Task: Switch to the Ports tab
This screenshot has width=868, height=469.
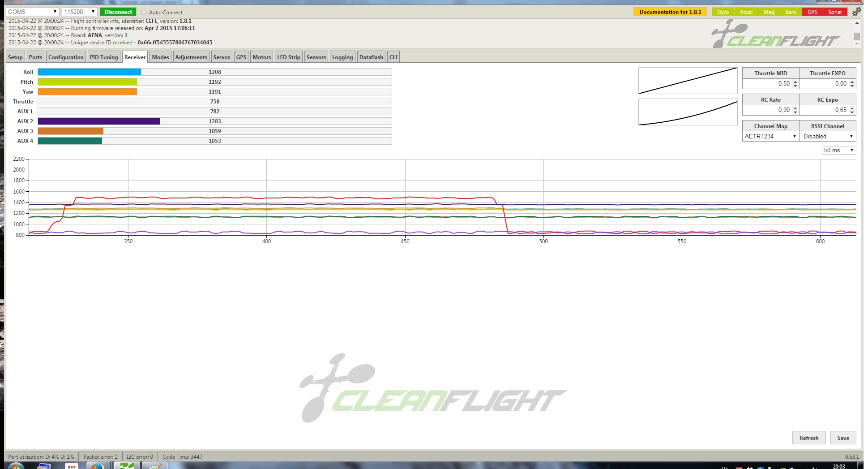Action: tap(35, 57)
